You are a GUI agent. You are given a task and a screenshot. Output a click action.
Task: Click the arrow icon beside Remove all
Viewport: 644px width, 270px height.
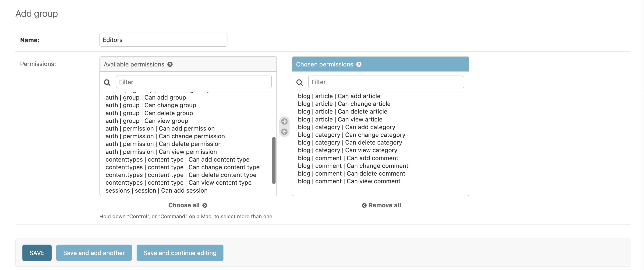pos(364,205)
